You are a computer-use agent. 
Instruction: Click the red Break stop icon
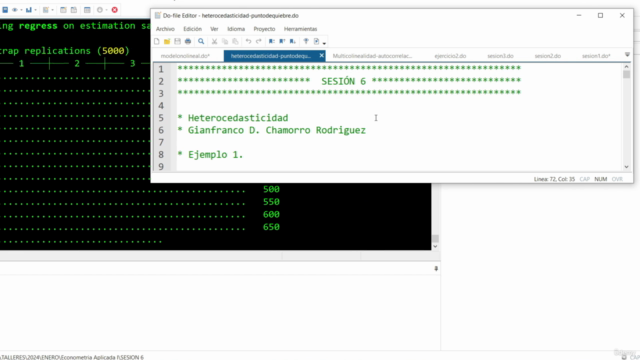[x=115, y=10]
